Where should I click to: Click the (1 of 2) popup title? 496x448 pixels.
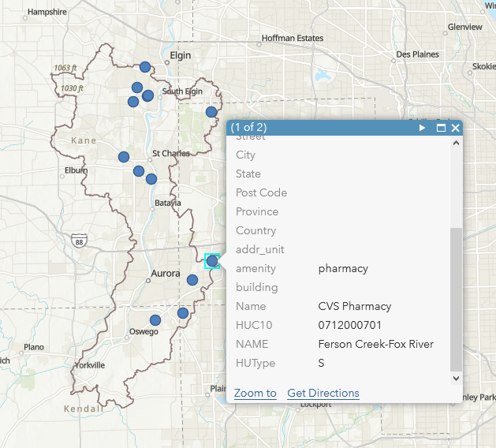(248, 128)
